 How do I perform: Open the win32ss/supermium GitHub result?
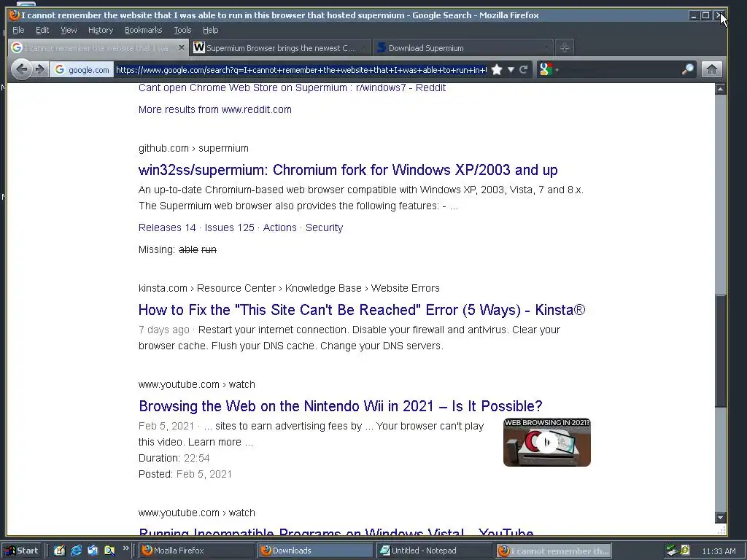coord(348,170)
